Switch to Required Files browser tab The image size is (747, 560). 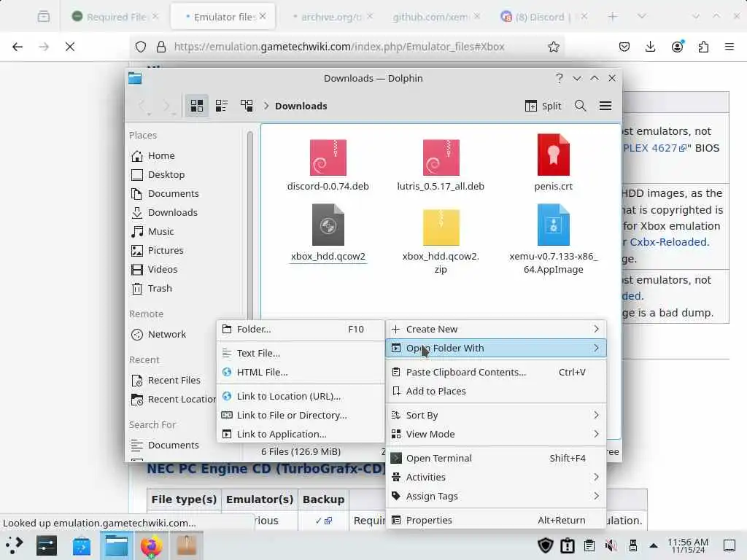[x=115, y=17]
